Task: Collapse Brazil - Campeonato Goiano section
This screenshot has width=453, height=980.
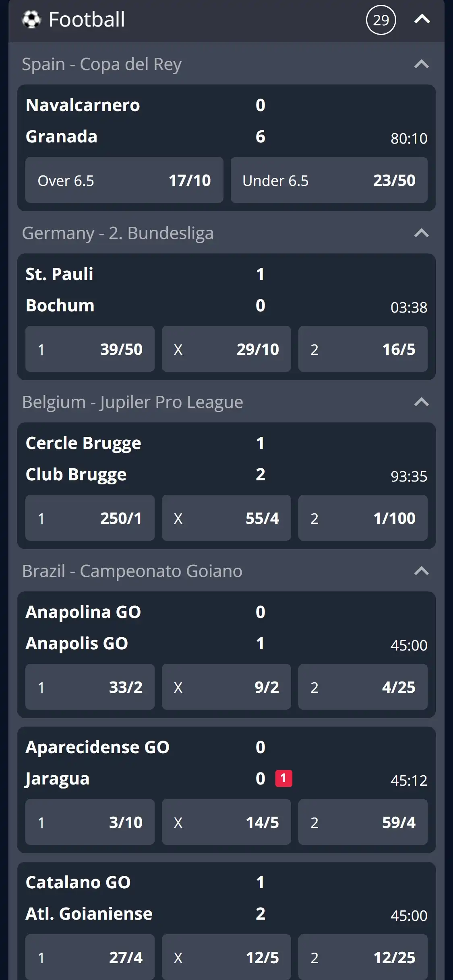Action: (x=421, y=571)
